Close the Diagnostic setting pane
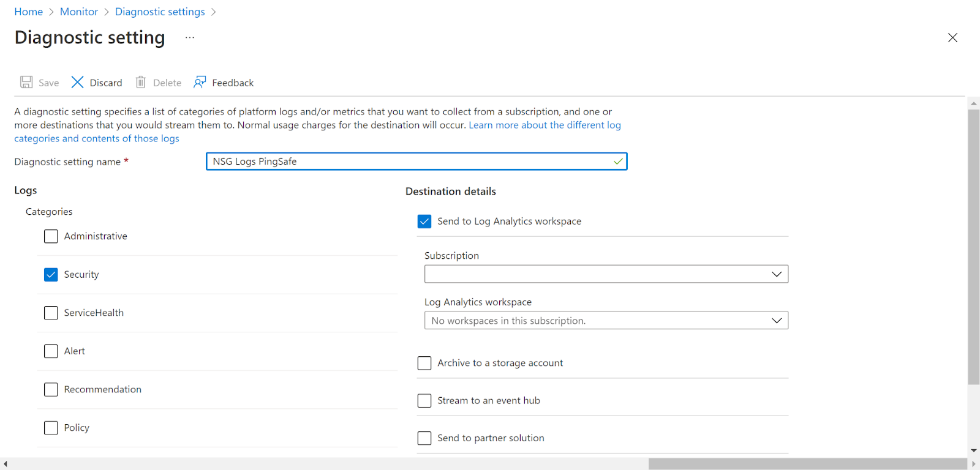This screenshot has height=470, width=980. 952,38
